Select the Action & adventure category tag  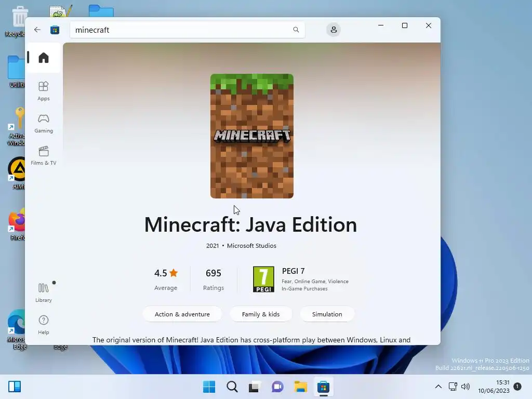[x=182, y=314]
